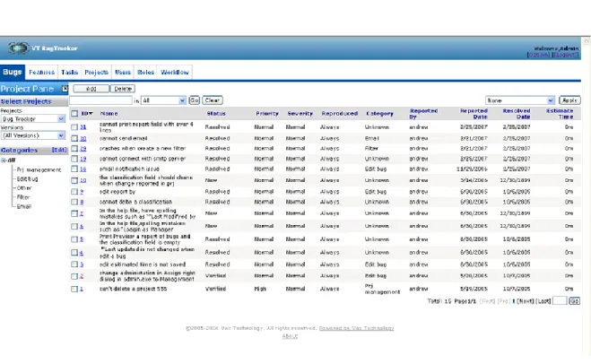
Task: Open bug ID 31 link
Action: [x=83, y=127]
